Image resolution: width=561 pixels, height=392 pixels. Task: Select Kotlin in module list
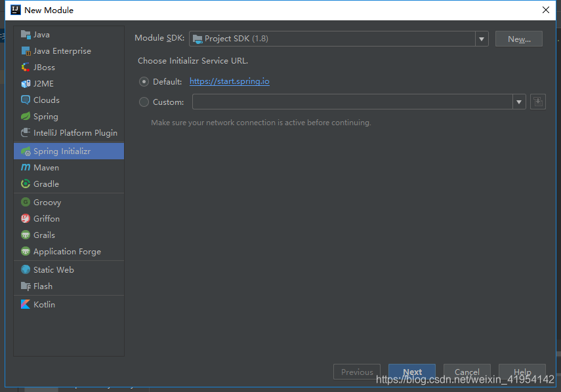tap(69, 304)
